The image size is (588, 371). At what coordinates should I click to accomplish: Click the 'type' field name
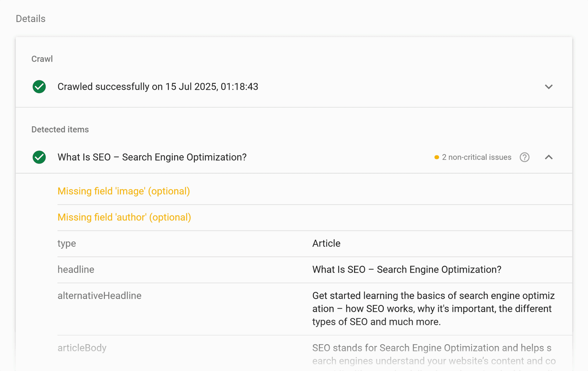click(67, 243)
